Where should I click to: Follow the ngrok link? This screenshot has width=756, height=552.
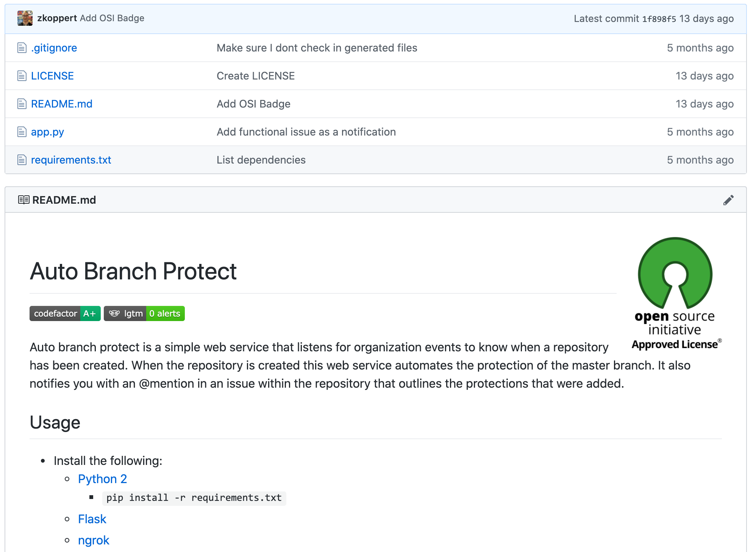tap(94, 540)
